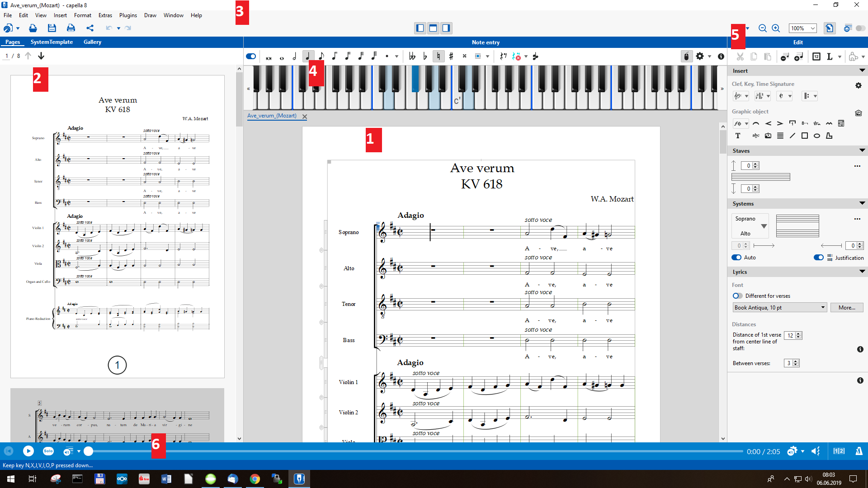Toggle the Auto systems switch
Screen dimensions: 868x488
tap(736, 258)
